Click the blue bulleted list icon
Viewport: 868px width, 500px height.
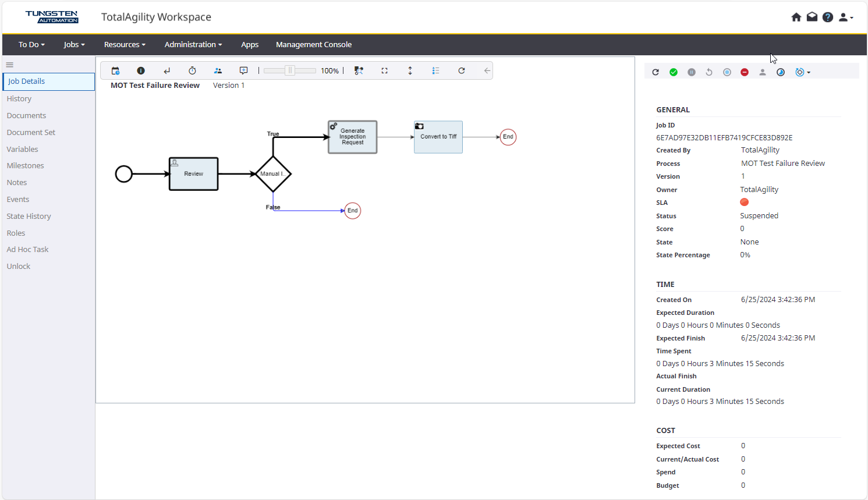pyautogui.click(x=435, y=71)
